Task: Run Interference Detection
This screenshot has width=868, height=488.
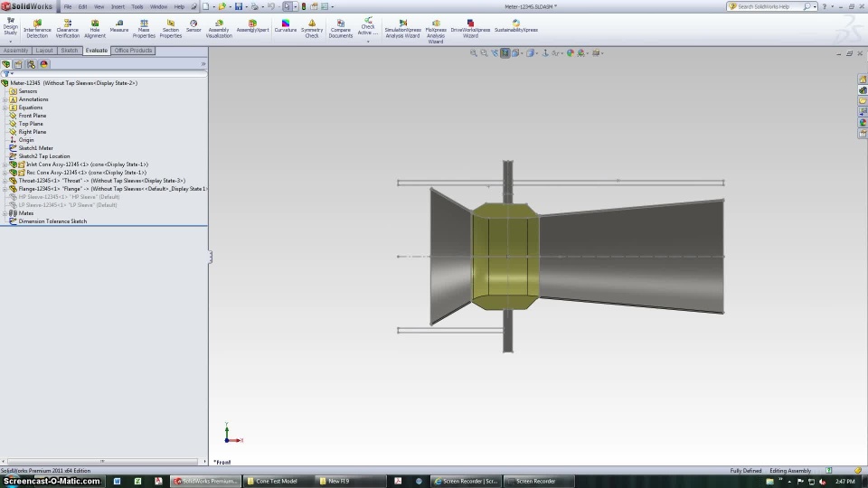Action: pos(37,29)
